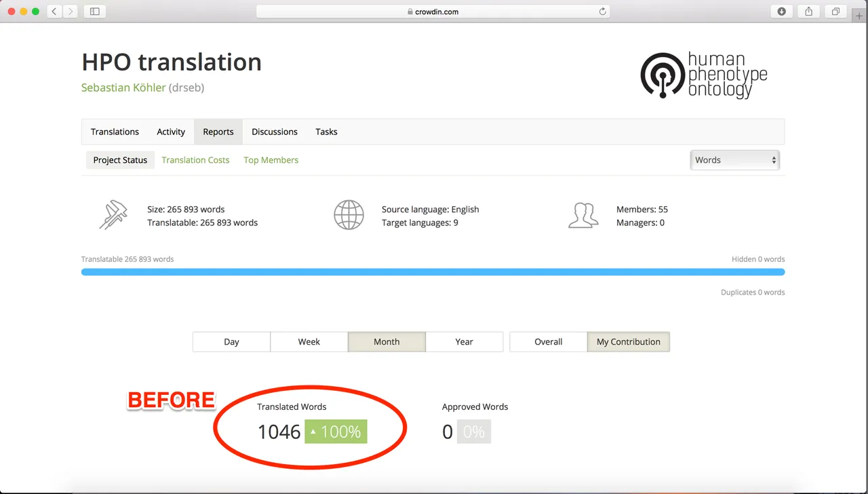Screen dimensions: 868x494
Task: Click the HPO translation project title
Action: point(172,62)
